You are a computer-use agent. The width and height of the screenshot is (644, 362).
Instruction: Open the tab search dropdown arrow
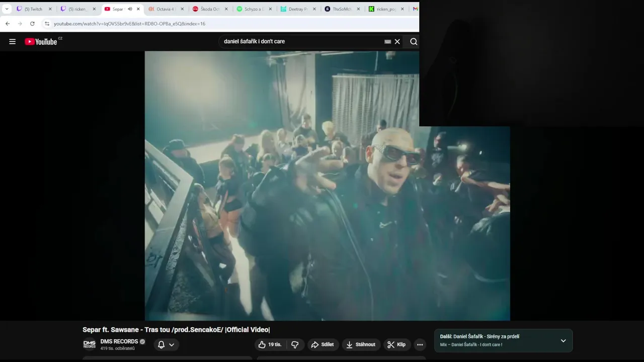tap(7, 9)
